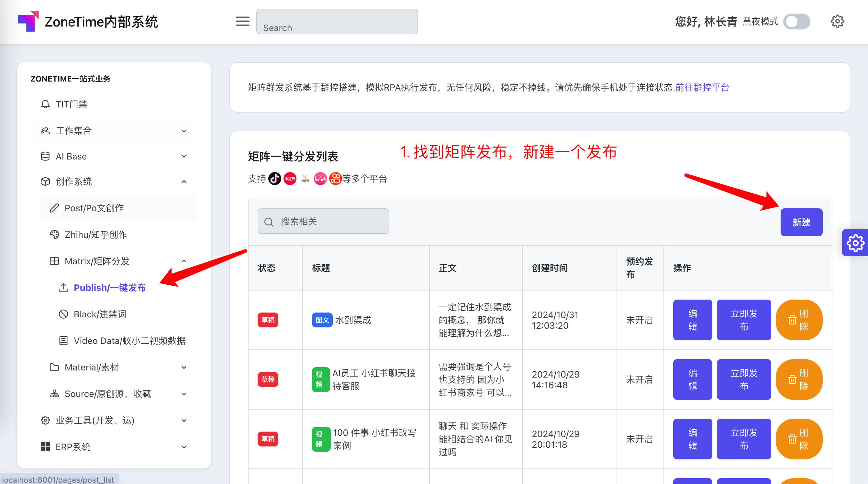Viewport: 868px width, 484px height.
Task: Click the 新建 button
Action: pyautogui.click(x=801, y=222)
